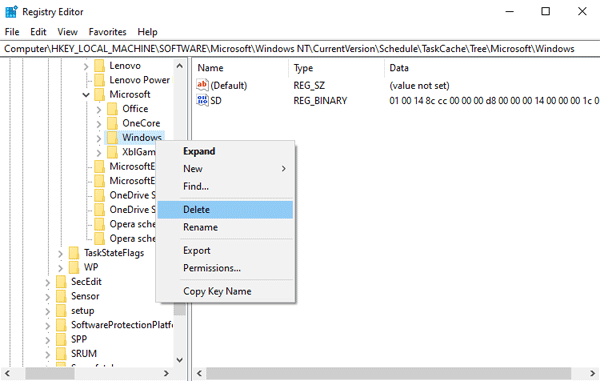600x381 pixels.
Task: Expand the Office key
Action: (x=99, y=110)
